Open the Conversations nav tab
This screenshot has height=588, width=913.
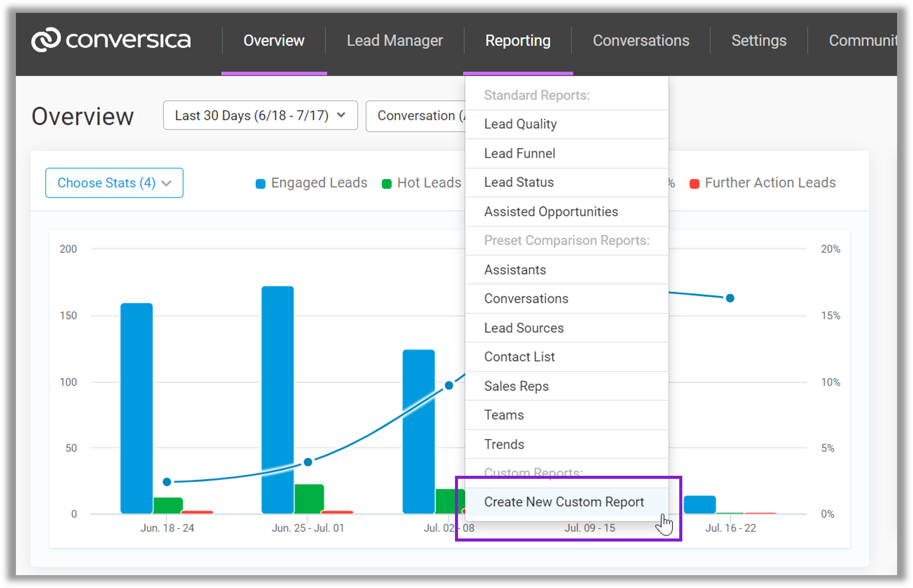[641, 40]
